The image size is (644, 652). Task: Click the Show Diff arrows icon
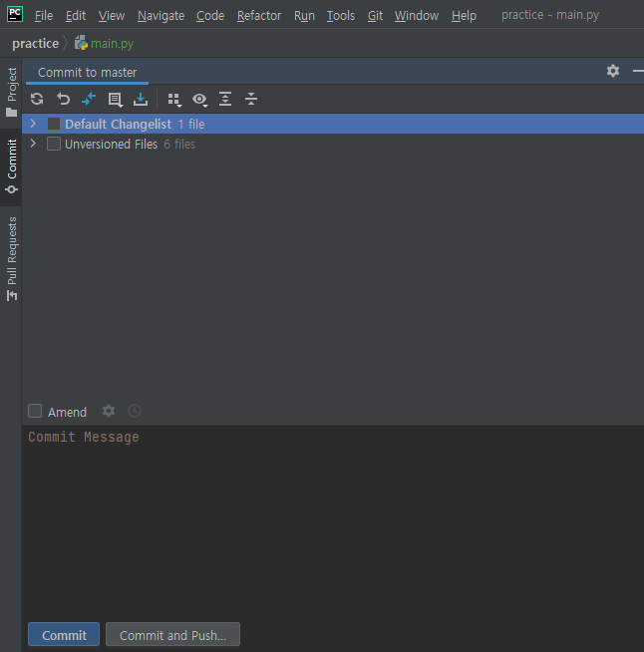(x=89, y=99)
